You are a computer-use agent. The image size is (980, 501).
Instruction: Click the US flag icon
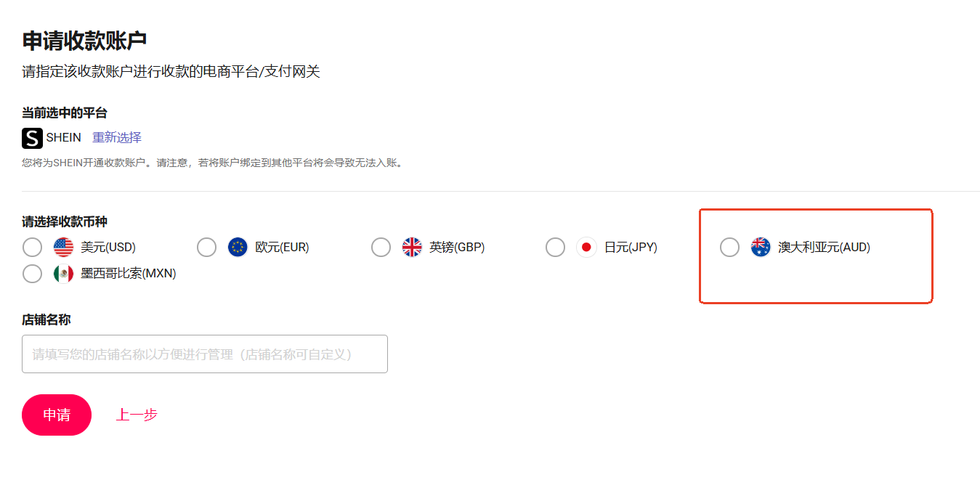[64, 248]
